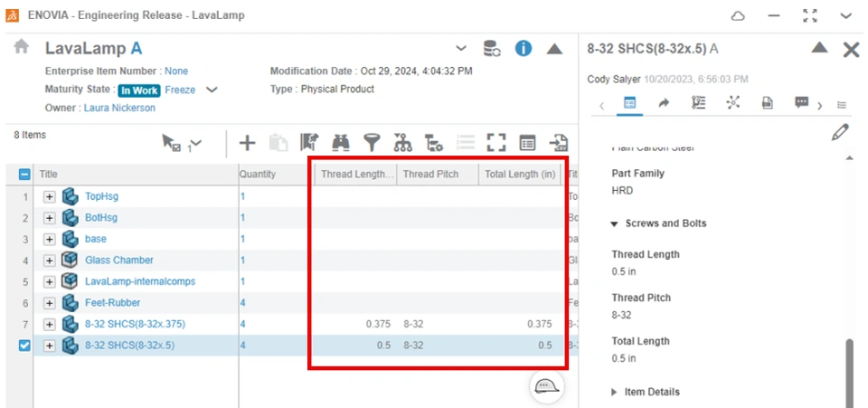Open search with the binoculars icon
Screen dimensions: 868x408
point(341,143)
